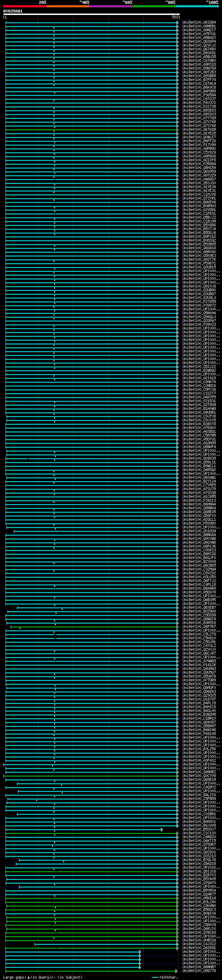Open hit UniRef100_A9NZI7
Image resolution: width=222 pixels, height=980 pixels.
[x=199, y=30]
